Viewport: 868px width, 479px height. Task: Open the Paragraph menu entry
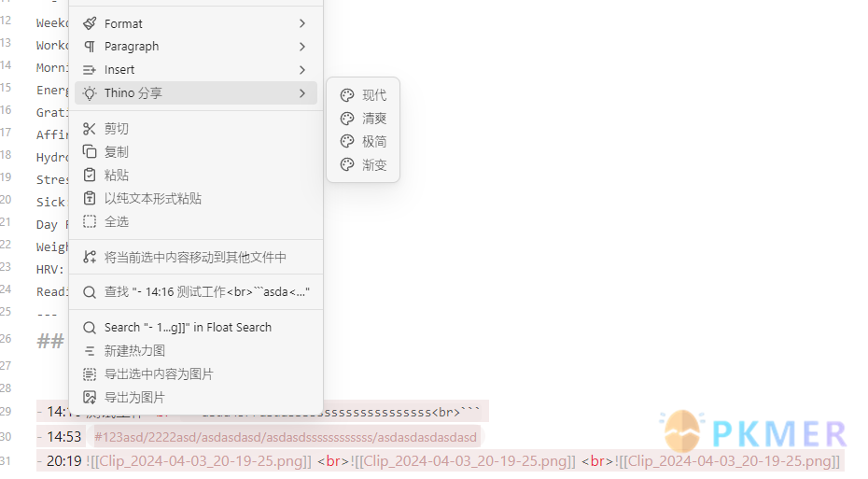click(x=196, y=47)
